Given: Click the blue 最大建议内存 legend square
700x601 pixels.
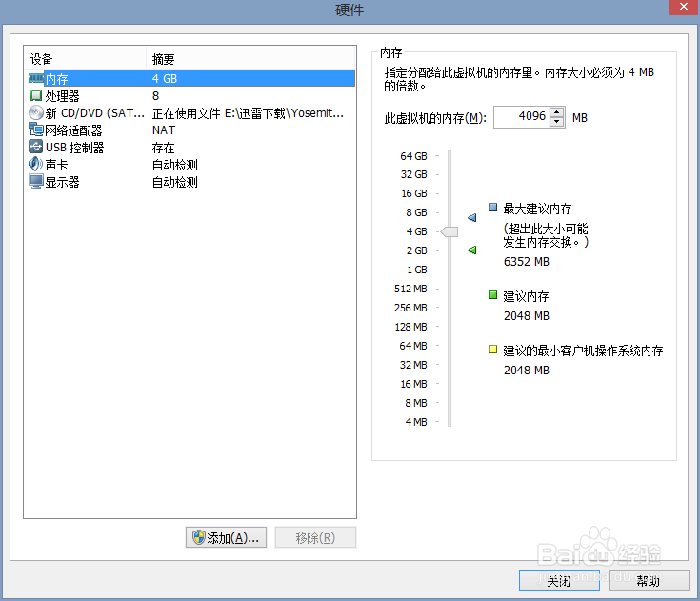Looking at the screenshot, I should [x=492, y=208].
